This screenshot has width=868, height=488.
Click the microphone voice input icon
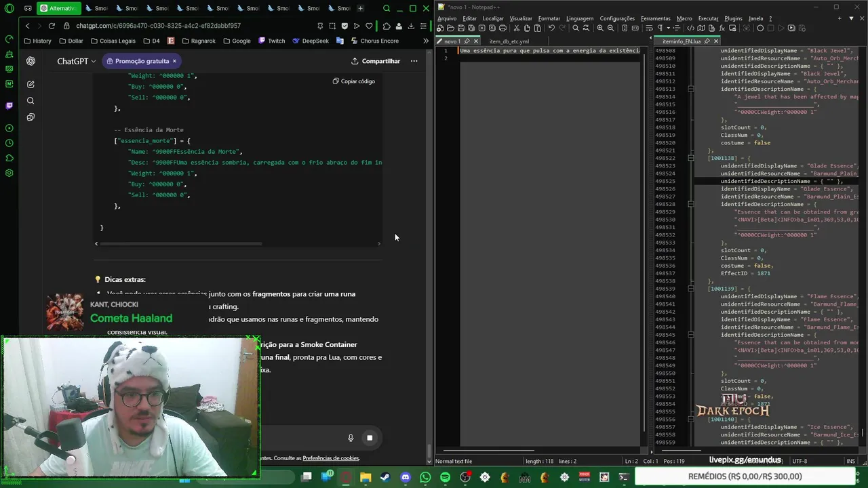pos(351,438)
